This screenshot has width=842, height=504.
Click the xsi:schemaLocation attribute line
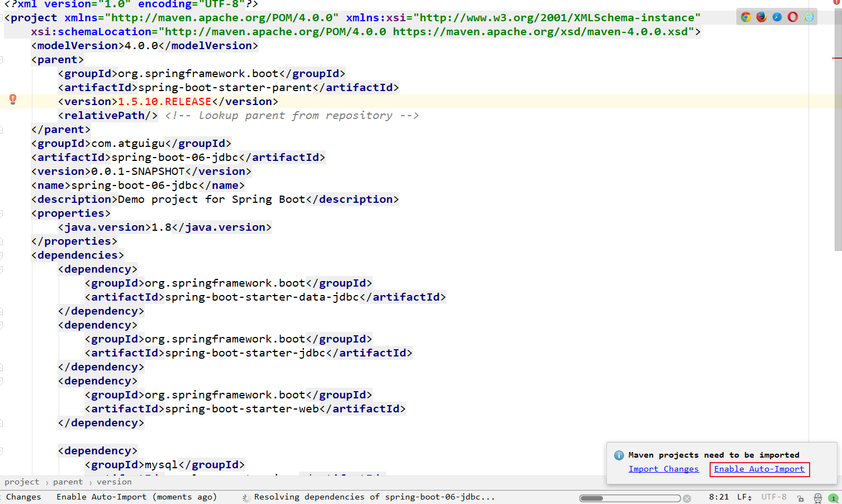coord(365,31)
